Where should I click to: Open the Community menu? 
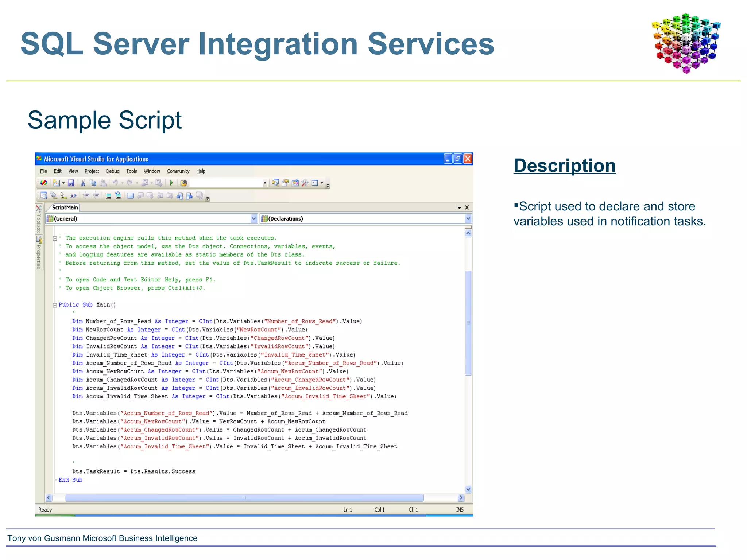coord(178,171)
